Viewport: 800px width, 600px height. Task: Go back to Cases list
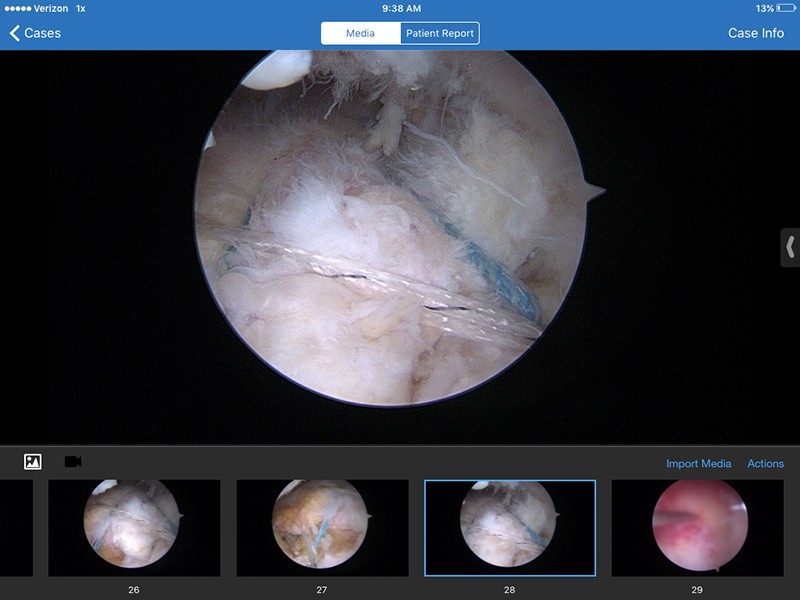point(35,33)
